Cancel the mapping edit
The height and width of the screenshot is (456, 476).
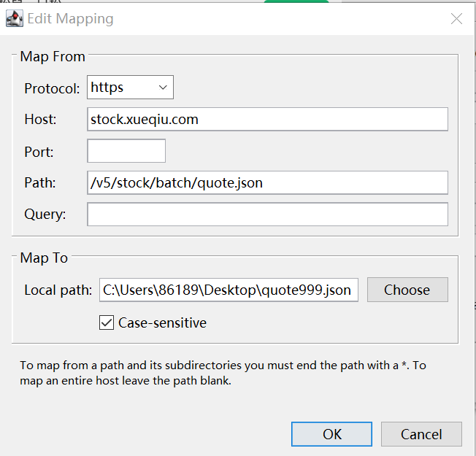tap(421, 434)
